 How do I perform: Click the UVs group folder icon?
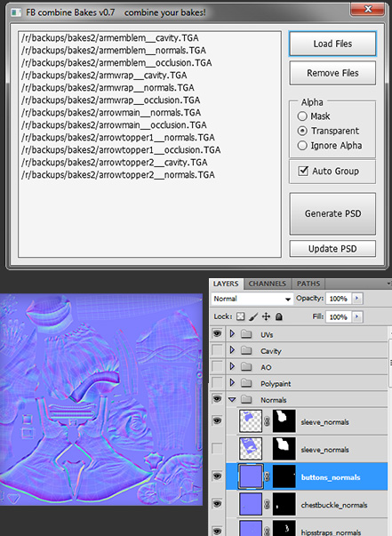pos(246,334)
